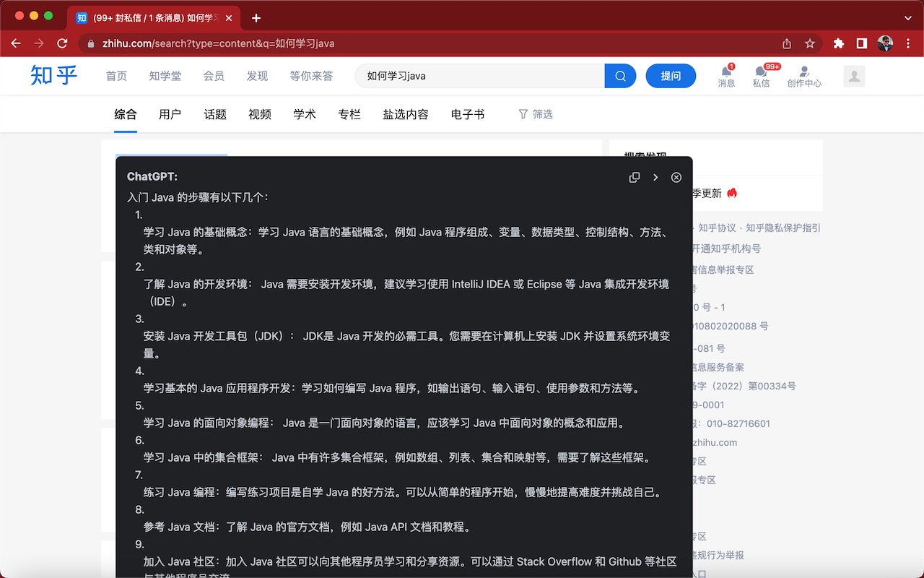
Task: Open 消息 notifications with the red badge
Action: click(x=726, y=75)
